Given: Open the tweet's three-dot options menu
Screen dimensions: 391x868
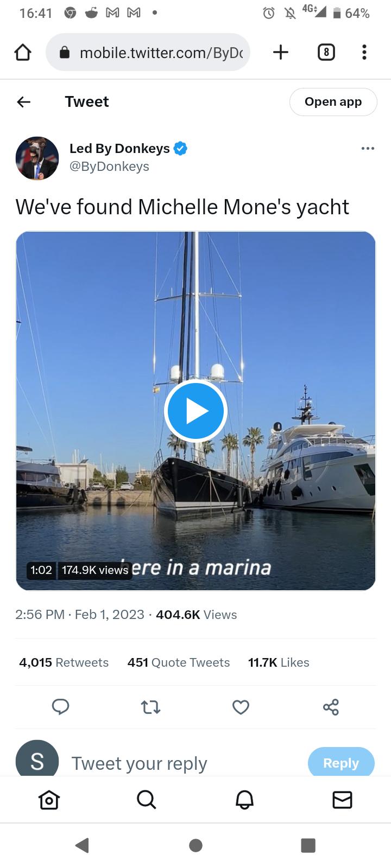Looking at the screenshot, I should [x=368, y=148].
